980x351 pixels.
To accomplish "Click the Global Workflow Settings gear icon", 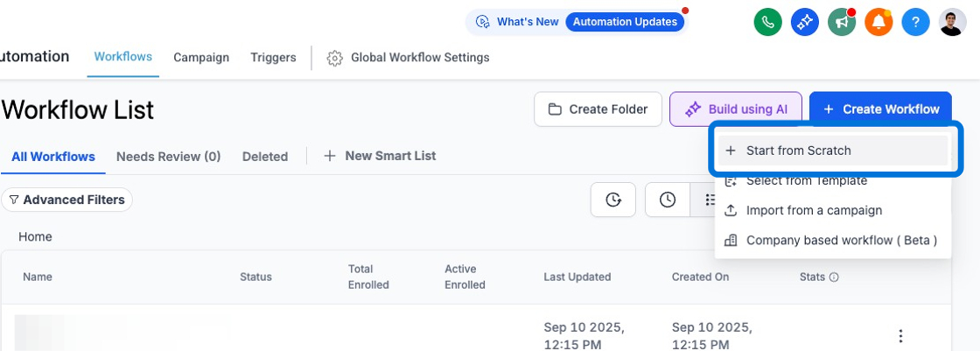I will pos(335,58).
